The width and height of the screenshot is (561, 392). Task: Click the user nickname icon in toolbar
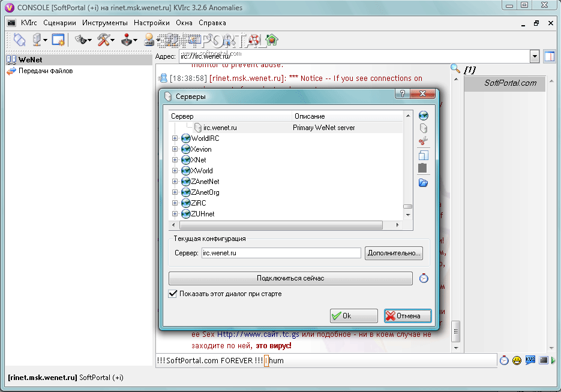point(149,40)
